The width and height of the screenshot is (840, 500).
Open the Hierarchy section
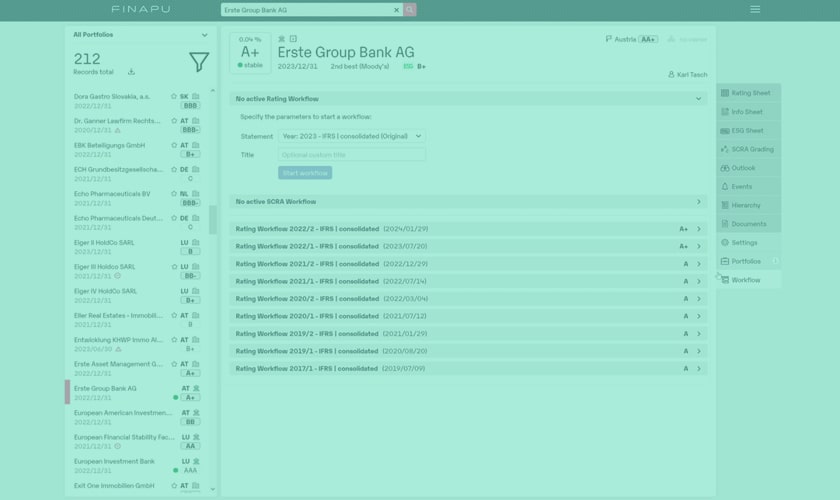pos(748,205)
